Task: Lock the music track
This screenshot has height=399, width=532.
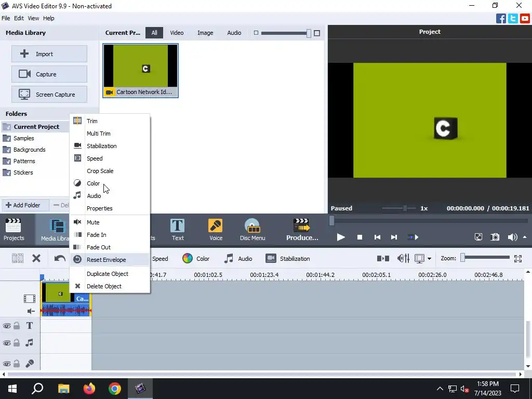Action: pos(17,343)
